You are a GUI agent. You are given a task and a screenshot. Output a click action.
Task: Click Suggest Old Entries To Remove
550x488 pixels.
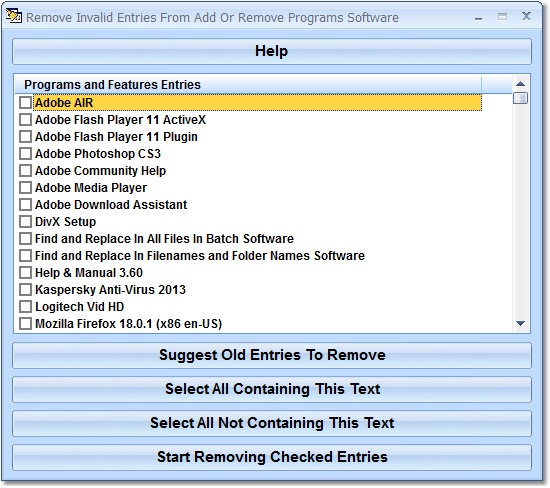(x=272, y=355)
